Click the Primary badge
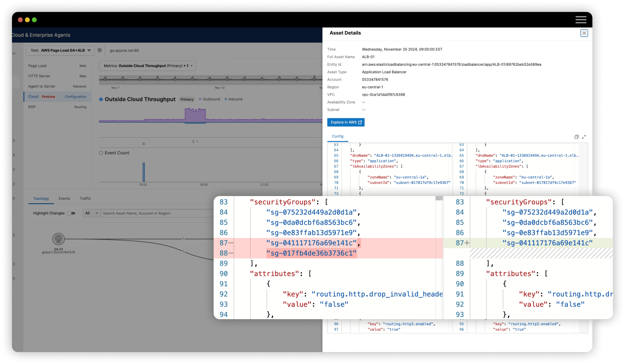The image size is (625, 364). tap(187, 99)
